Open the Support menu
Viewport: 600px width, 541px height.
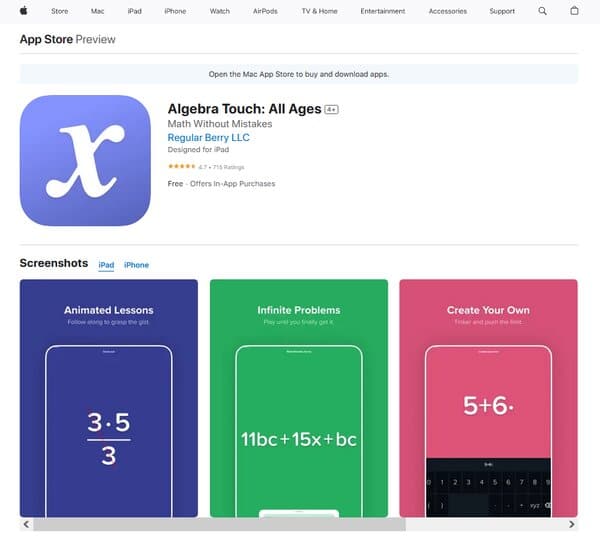(502, 11)
